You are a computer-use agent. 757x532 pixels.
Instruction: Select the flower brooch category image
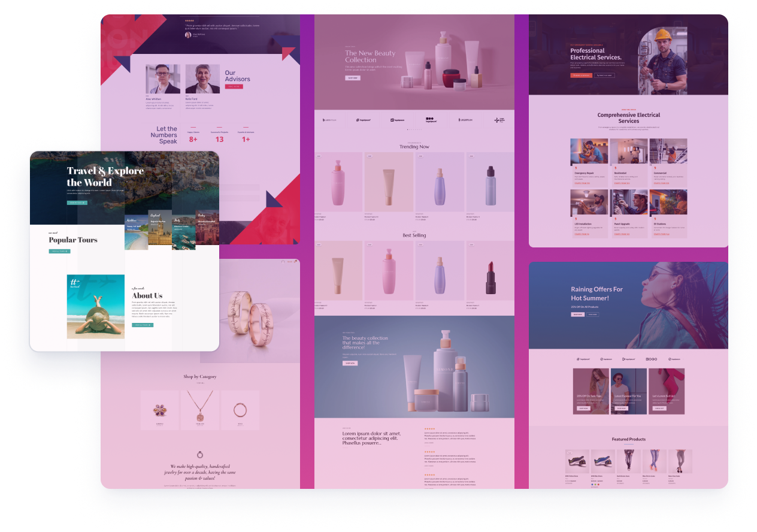[160, 410]
